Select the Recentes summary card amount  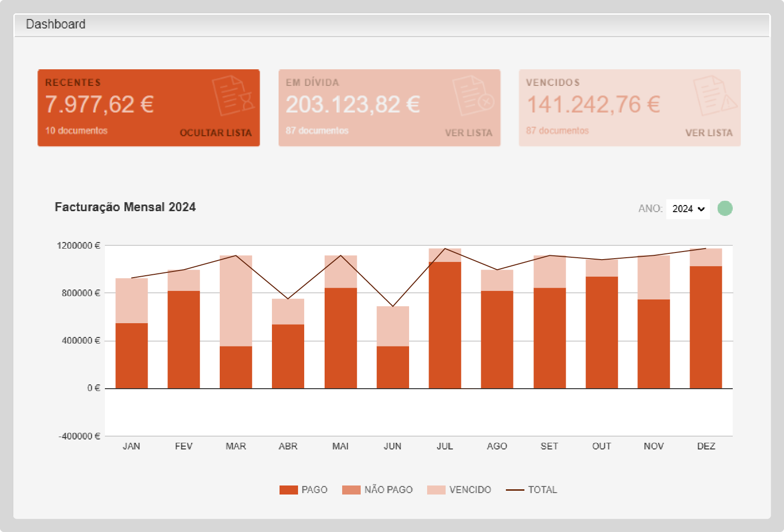pos(100,105)
